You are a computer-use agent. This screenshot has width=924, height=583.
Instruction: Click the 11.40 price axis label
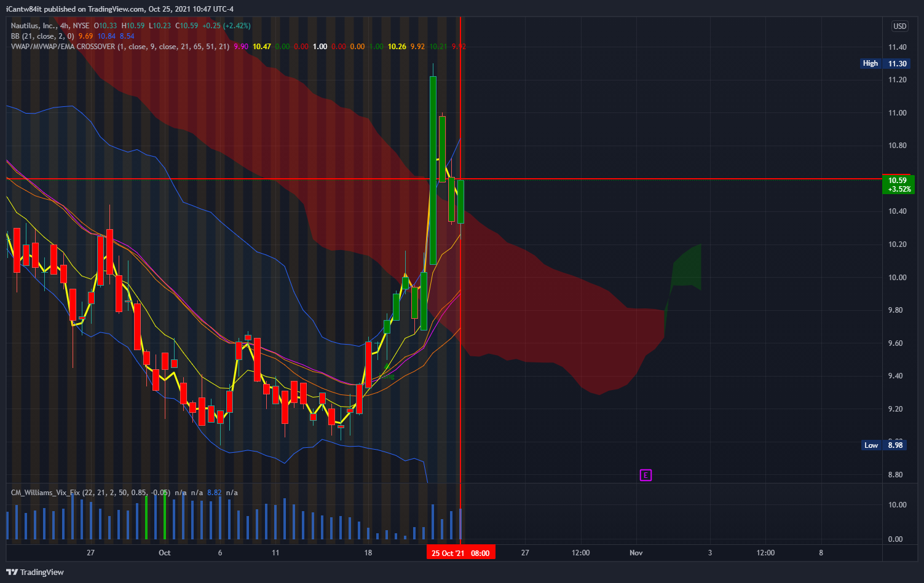(897, 47)
